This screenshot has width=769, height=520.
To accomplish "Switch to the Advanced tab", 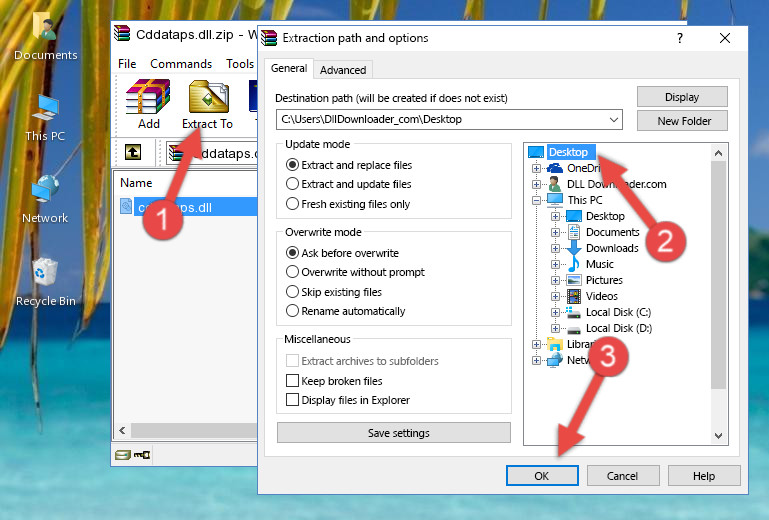I will pos(343,70).
